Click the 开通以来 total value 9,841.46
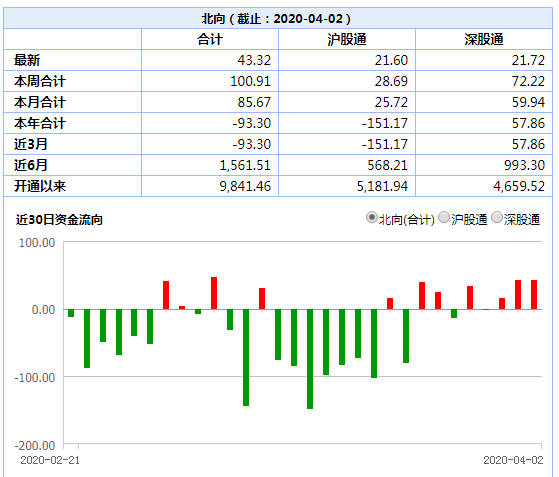 pyautogui.click(x=245, y=186)
